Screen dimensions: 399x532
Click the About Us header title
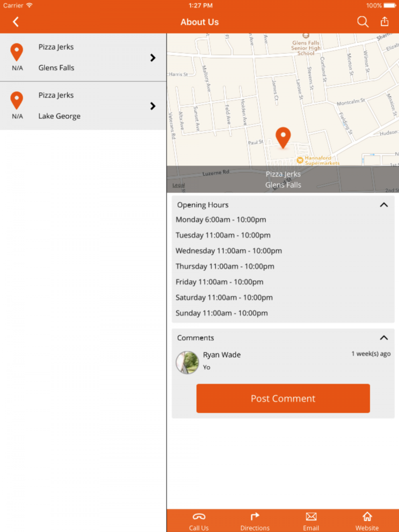click(199, 22)
